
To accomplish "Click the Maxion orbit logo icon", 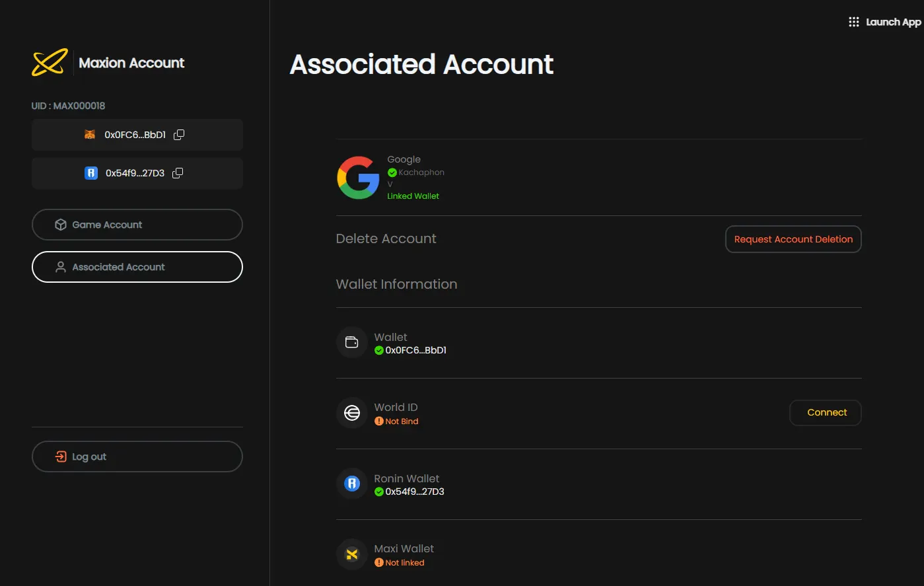I will point(50,62).
